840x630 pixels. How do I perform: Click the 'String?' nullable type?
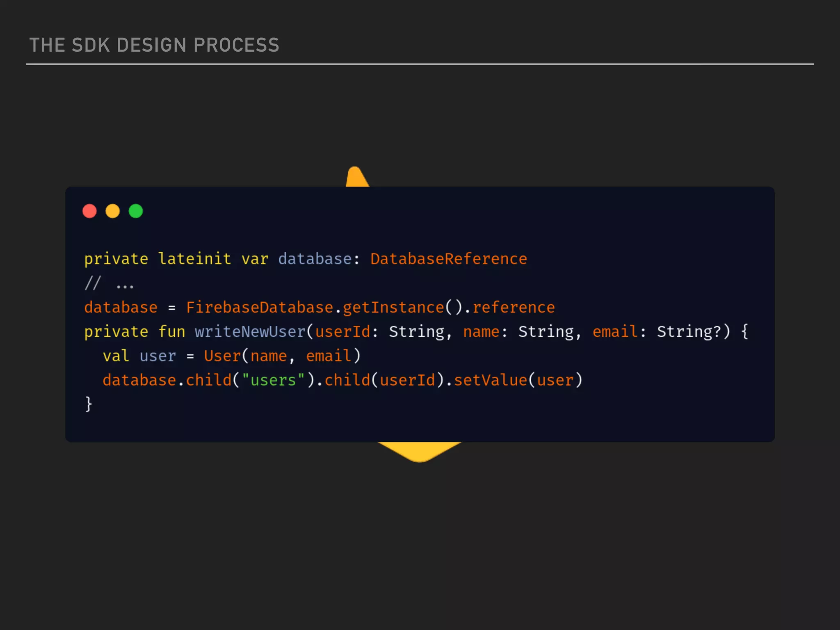point(689,331)
